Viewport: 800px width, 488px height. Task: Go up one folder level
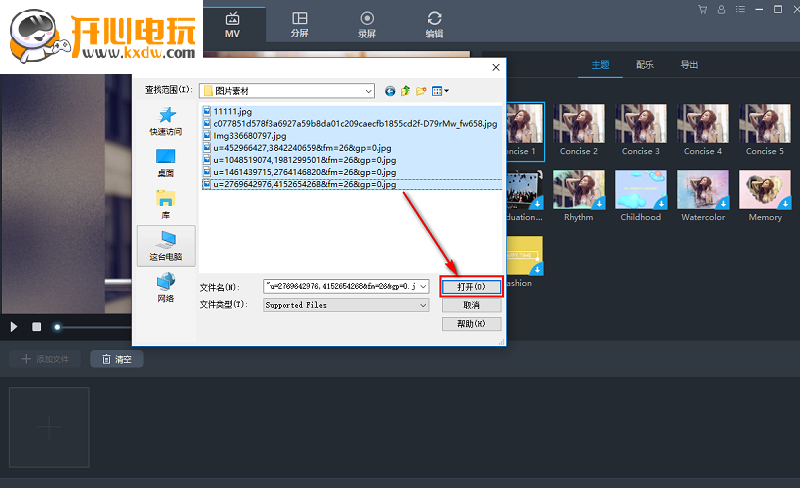click(x=406, y=91)
